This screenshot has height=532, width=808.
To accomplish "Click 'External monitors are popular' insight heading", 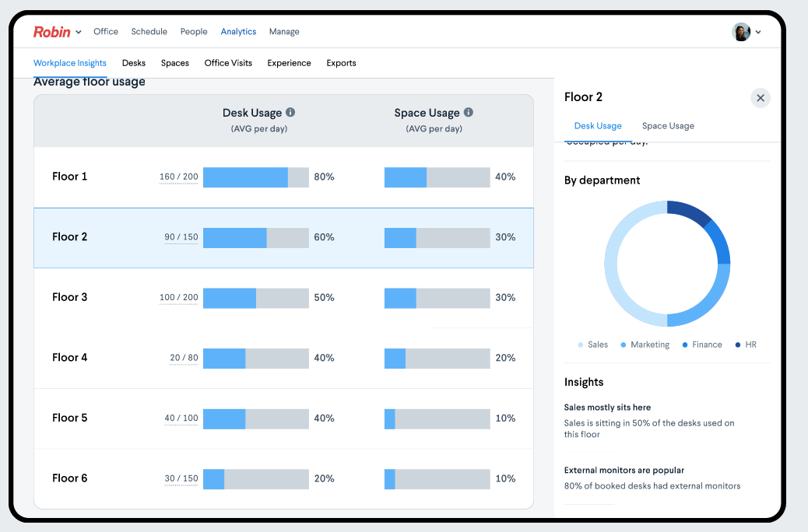I will click(624, 471).
